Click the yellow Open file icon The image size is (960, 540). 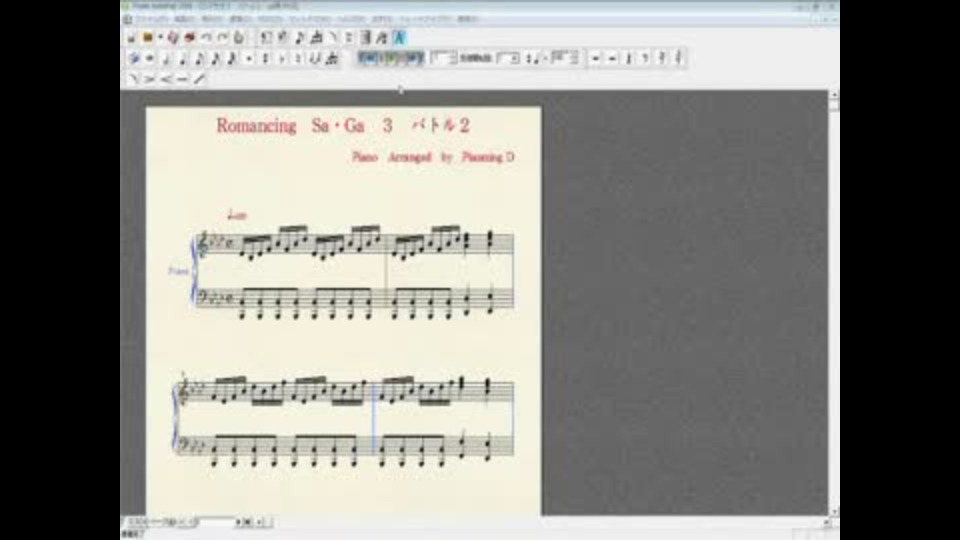point(148,38)
